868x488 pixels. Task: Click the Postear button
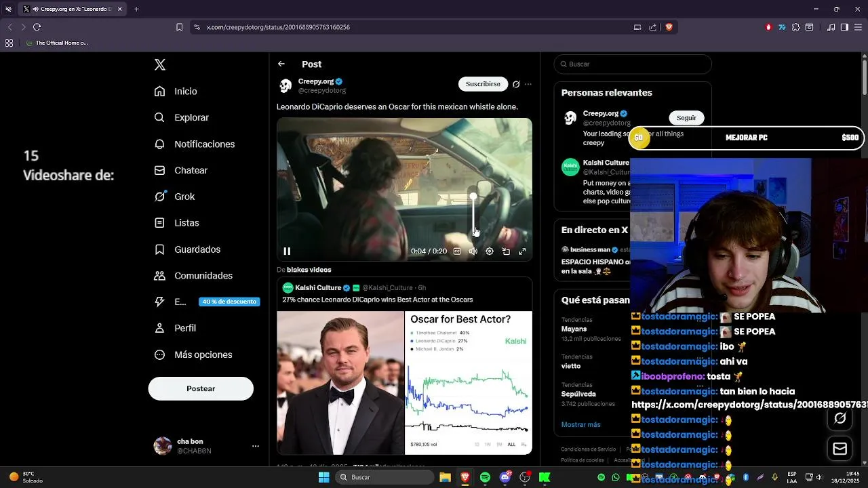coord(201,388)
